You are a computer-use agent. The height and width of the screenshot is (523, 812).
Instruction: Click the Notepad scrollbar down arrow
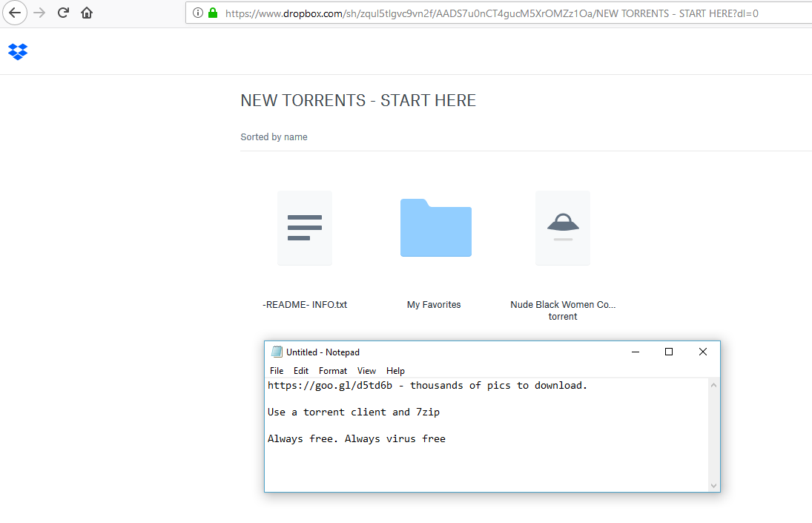click(x=714, y=485)
